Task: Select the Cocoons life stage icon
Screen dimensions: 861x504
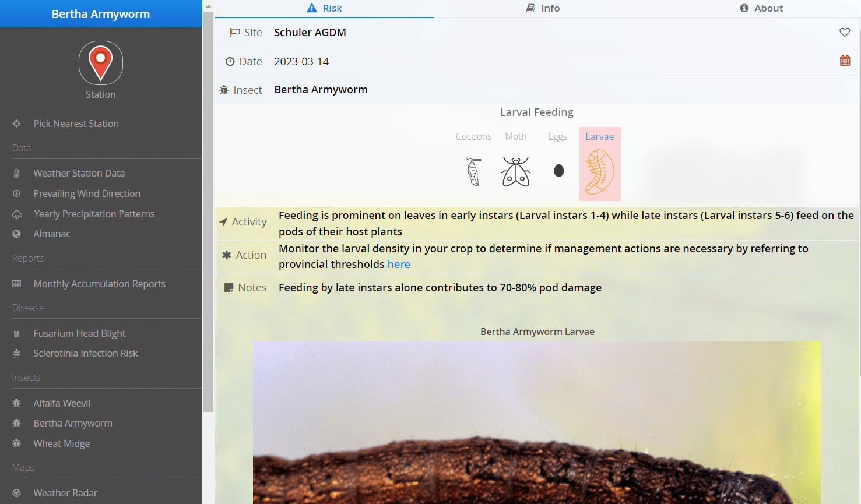Action: [x=474, y=172]
